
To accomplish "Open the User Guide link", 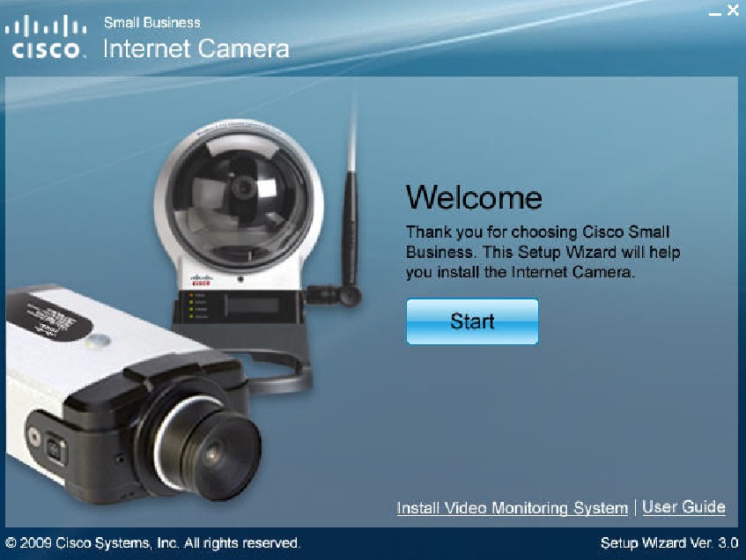I will click(x=683, y=507).
